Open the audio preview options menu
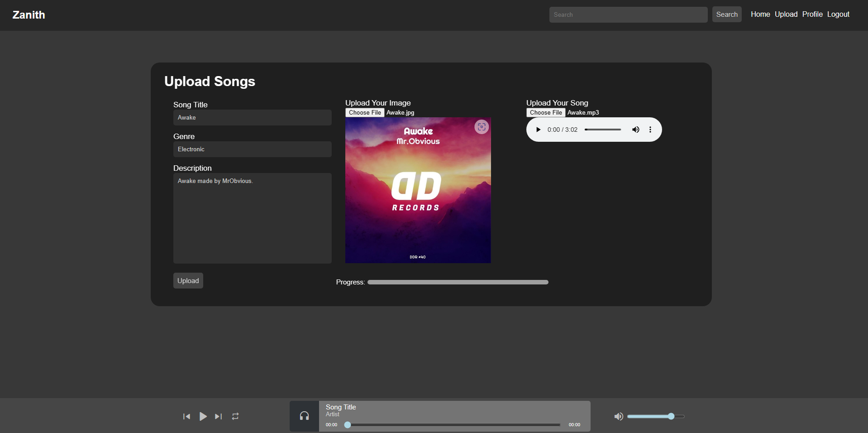 650,130
